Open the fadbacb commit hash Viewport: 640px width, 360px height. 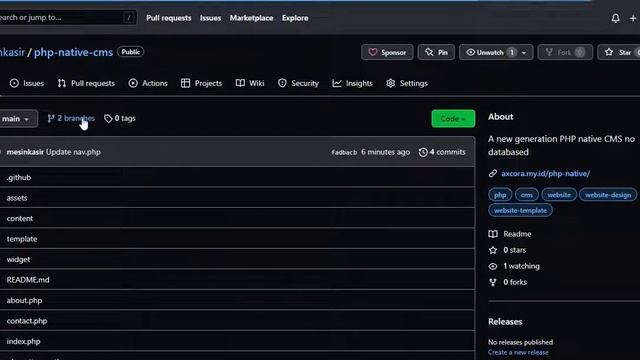[344, 152]
